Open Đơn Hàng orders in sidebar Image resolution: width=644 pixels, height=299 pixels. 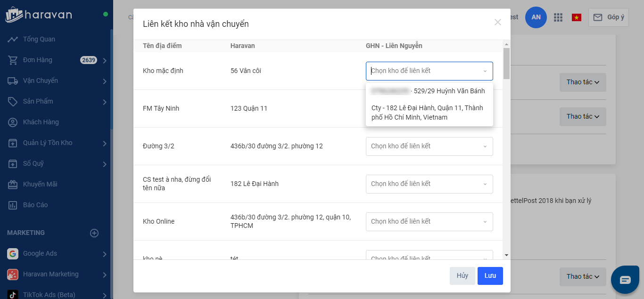(38, 60)
